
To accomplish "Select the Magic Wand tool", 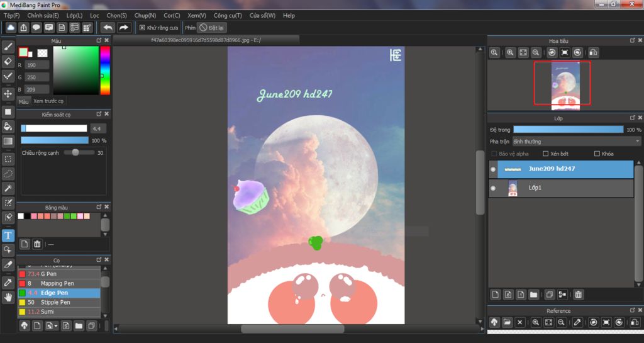I will click(x=8, y=188).
